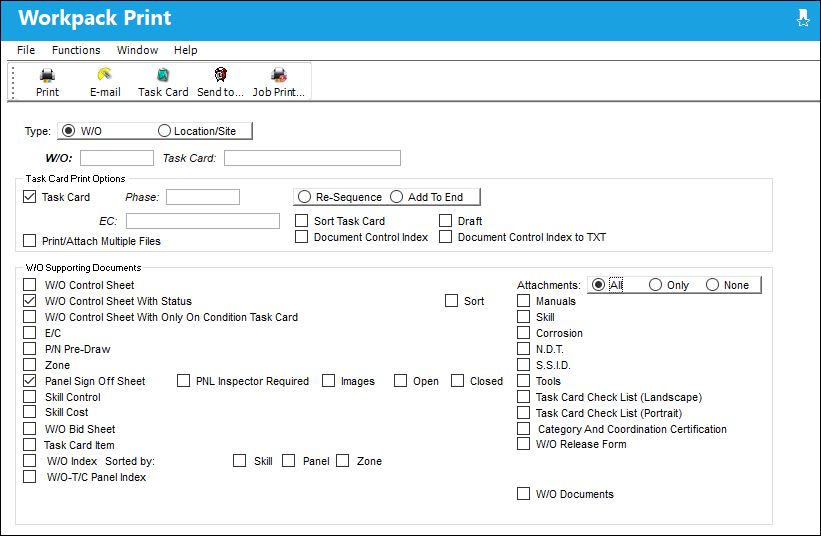This screenshot has width=821, height=536.
Task: Select the Location/Site radio button
Action: coord(164,131)
